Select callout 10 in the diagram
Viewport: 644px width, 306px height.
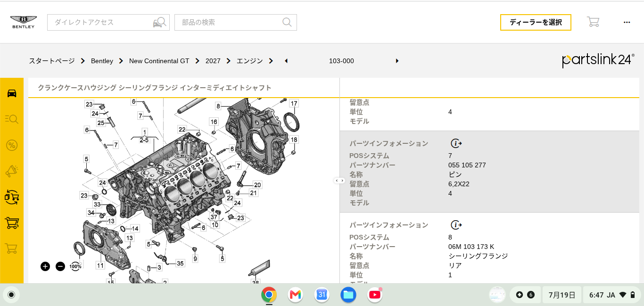click(215, 225)
